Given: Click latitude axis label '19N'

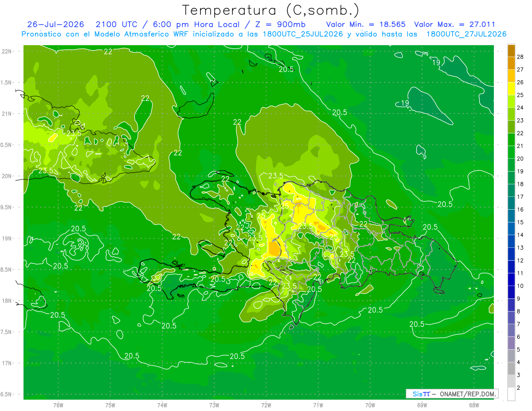Looking at the screenshot, I should pyautogui.click(x=7, y=239).
